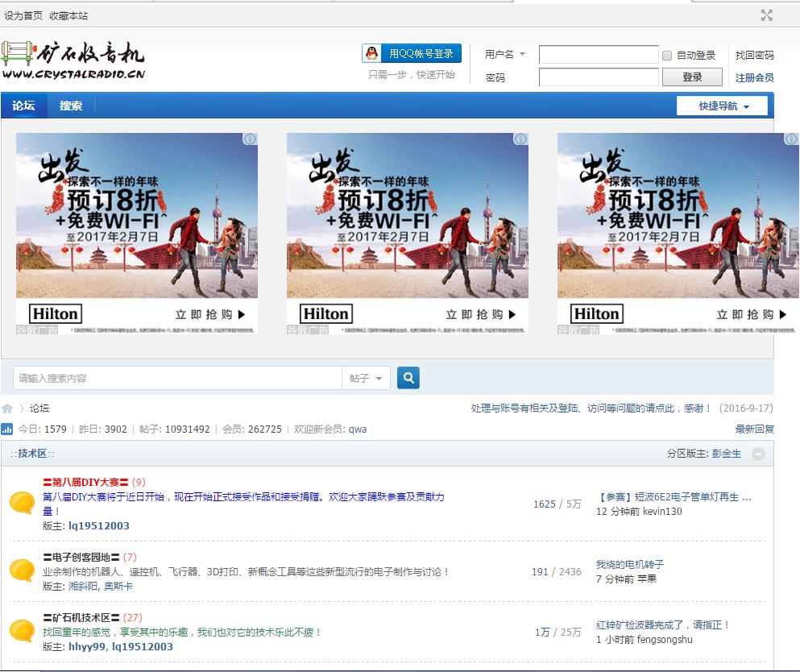Focus the 请输入搜索内容 search box
The width and height of the screenshot is (800, 672).
pyautogui.click(x=177, y=378)
